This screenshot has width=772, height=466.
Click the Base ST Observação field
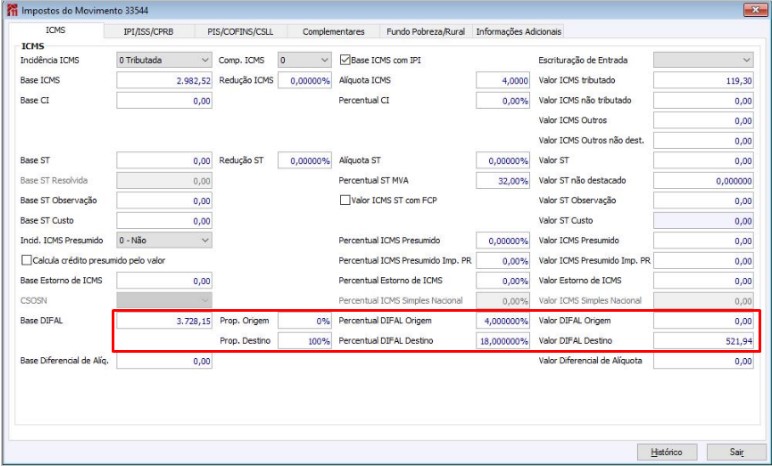164,200
